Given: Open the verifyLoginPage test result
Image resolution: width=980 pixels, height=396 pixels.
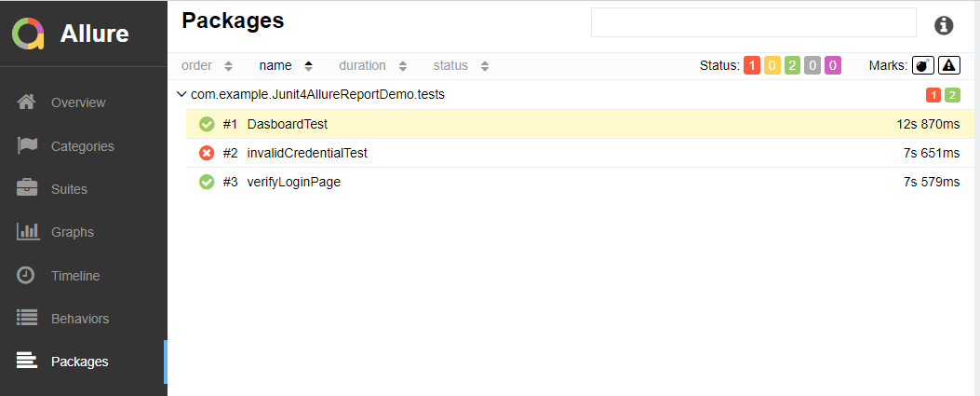Looking at the screenshot, I should (x=293, y=182).
